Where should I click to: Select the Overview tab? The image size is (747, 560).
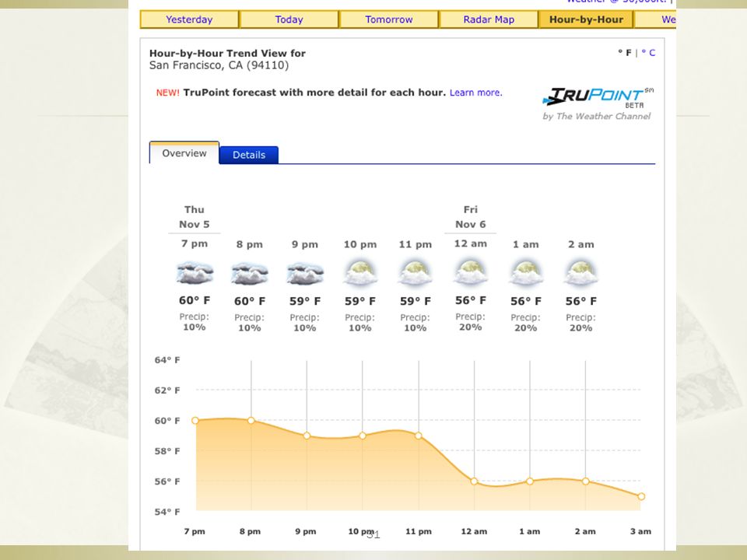click(x=184, y=153)
